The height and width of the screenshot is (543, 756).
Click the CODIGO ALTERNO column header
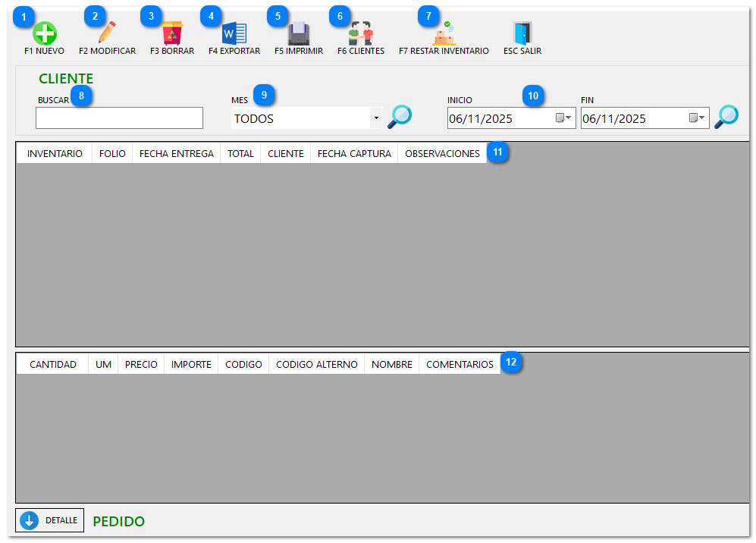[x=316, y=364]
